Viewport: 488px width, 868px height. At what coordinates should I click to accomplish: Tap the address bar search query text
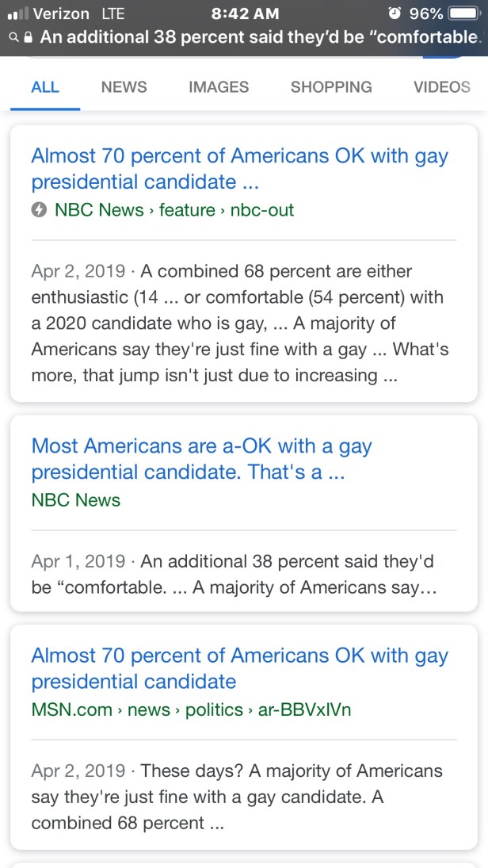[x=260, y=37]
